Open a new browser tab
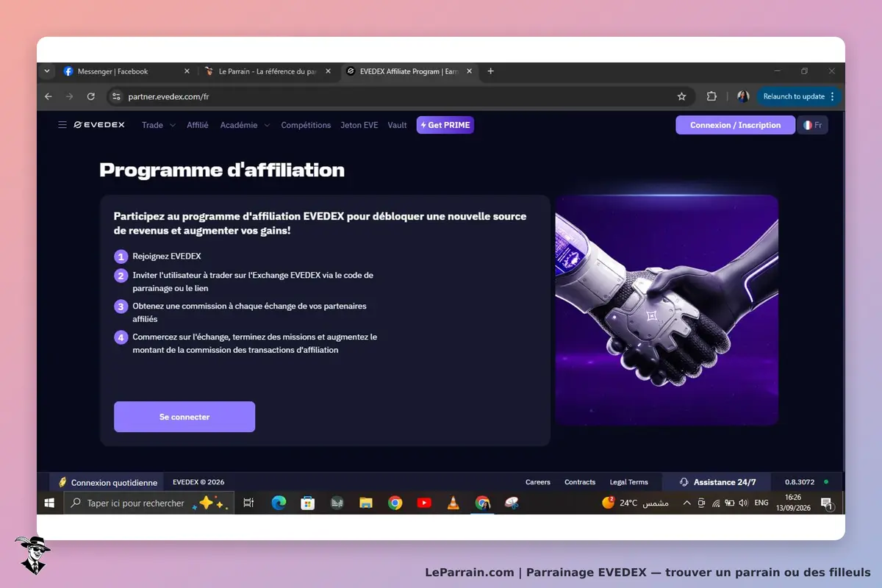This screenshot has width=882, height=588. 491,71
